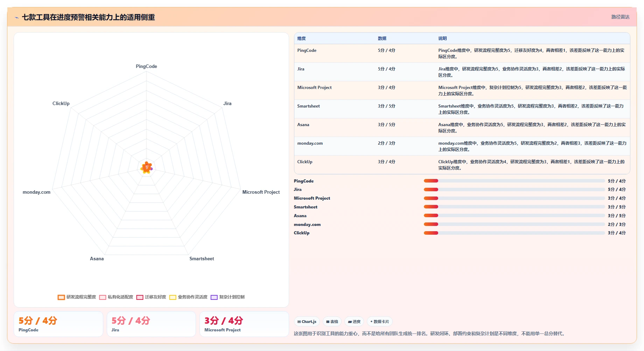Select the PingCode table row name
The image size is (644, 351).
(307, 50)
